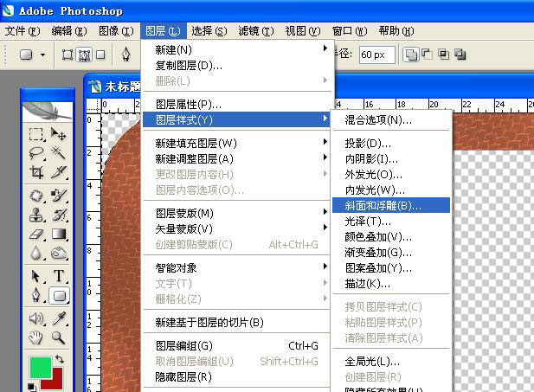Select the Rounded Rectangle shape tool
This screenshot has width=534, height=392.
point(59,295)
